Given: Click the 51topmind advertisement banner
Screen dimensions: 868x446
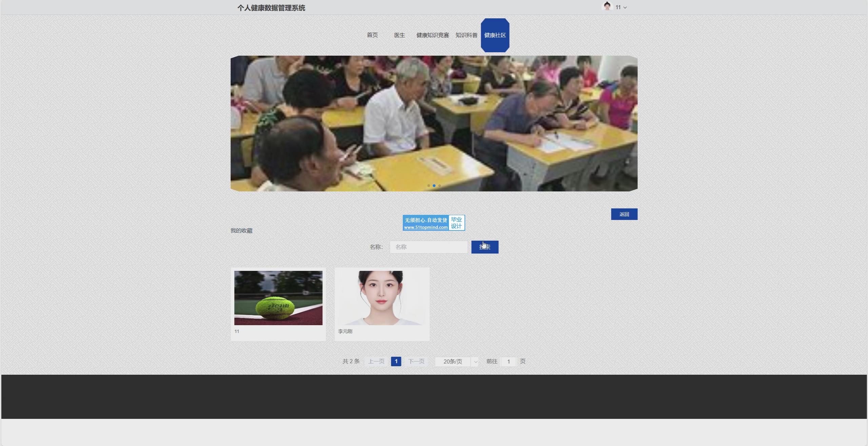Looking at the screenshot, I should click(434, 223).
